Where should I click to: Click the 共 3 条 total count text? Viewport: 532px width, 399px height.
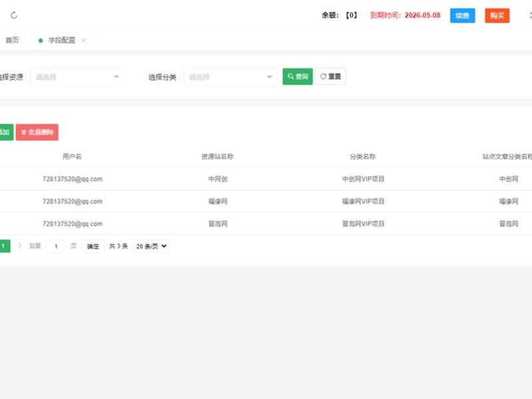coord(118,246)
